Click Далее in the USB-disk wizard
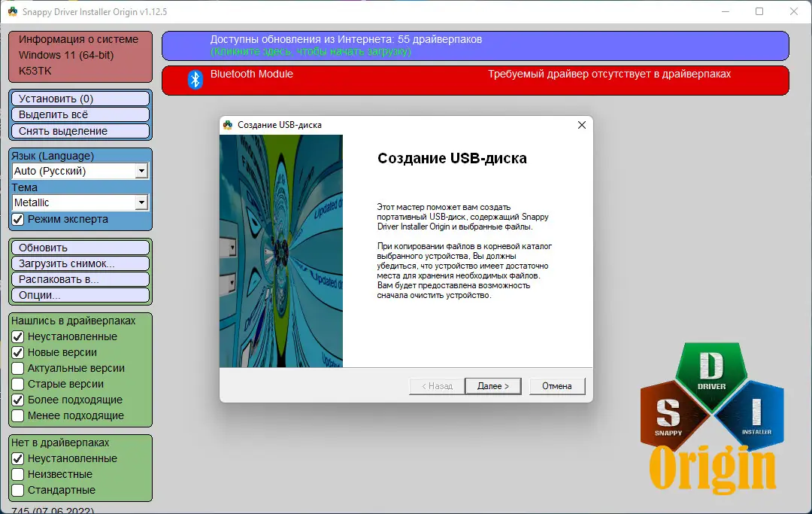The image size is (812, 514). click(x=493, y=385)
